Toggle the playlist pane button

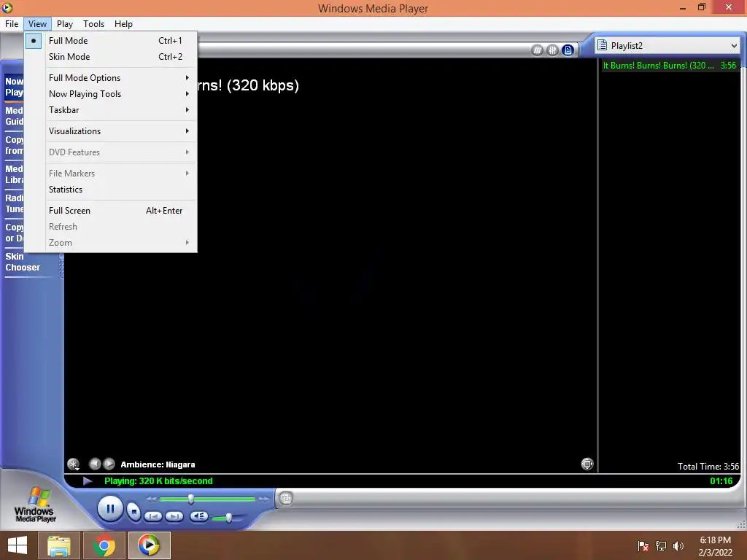tap(568, 50)
